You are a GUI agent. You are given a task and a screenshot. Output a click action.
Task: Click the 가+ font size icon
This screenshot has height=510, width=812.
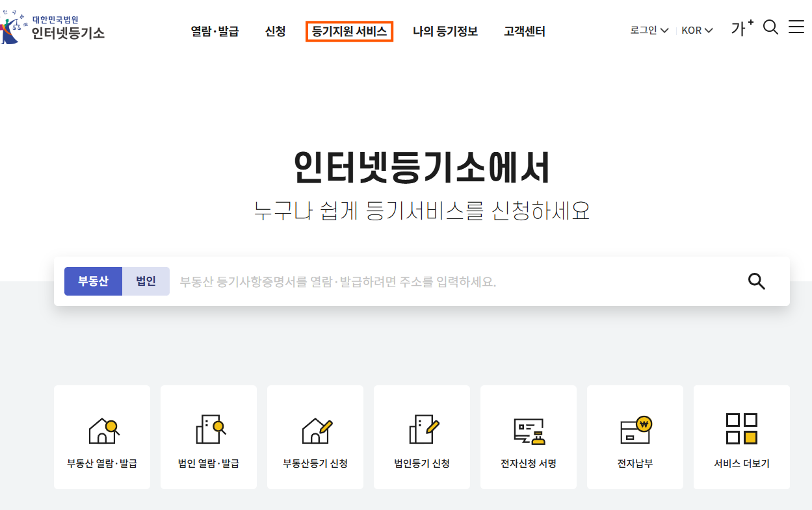(x=742, y=28)
